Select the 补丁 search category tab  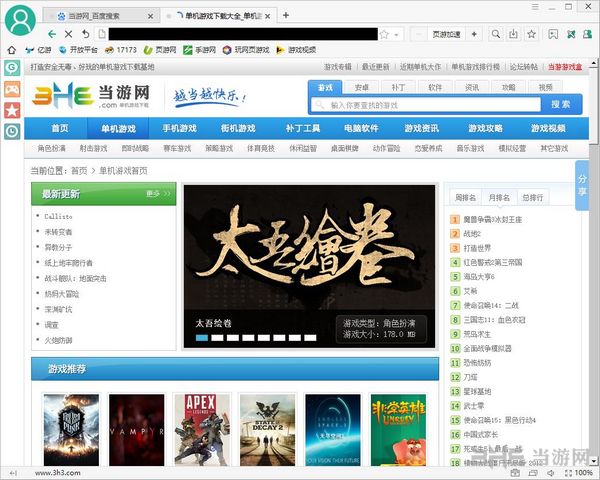pyautogui.click(x=398, y=87)
